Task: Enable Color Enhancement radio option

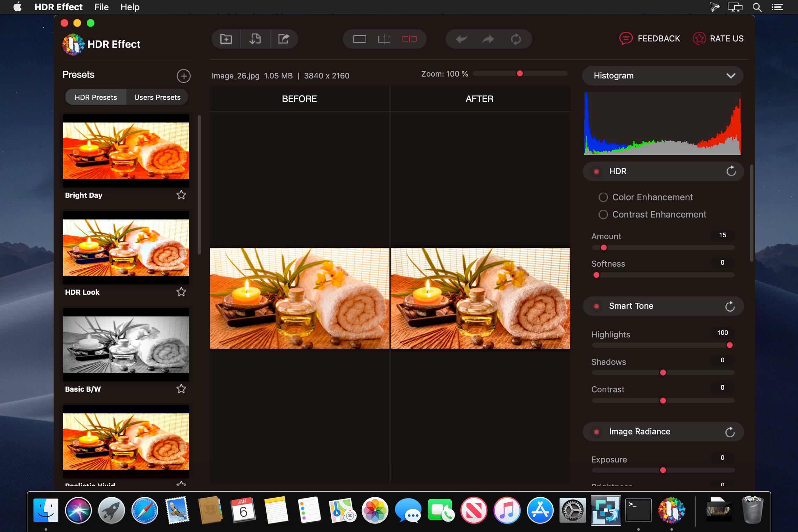Action: pos(603,197)
